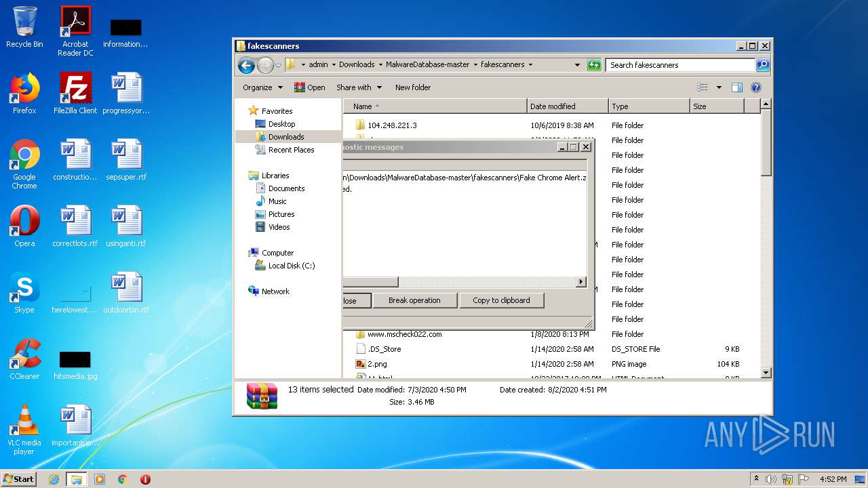Click Copy to clipboard button

pos(501,300)
